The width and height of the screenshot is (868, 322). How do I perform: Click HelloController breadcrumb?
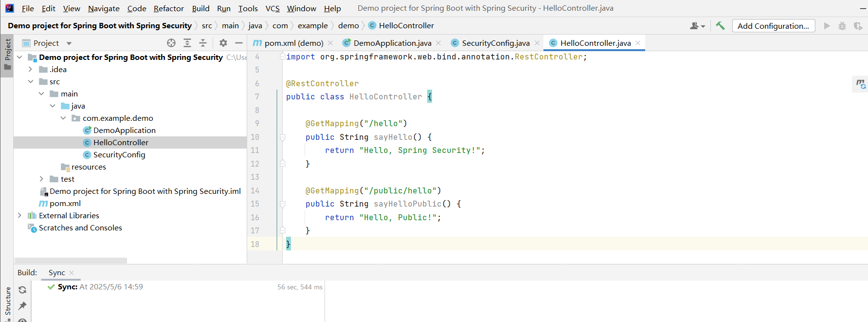pos(401,25)
